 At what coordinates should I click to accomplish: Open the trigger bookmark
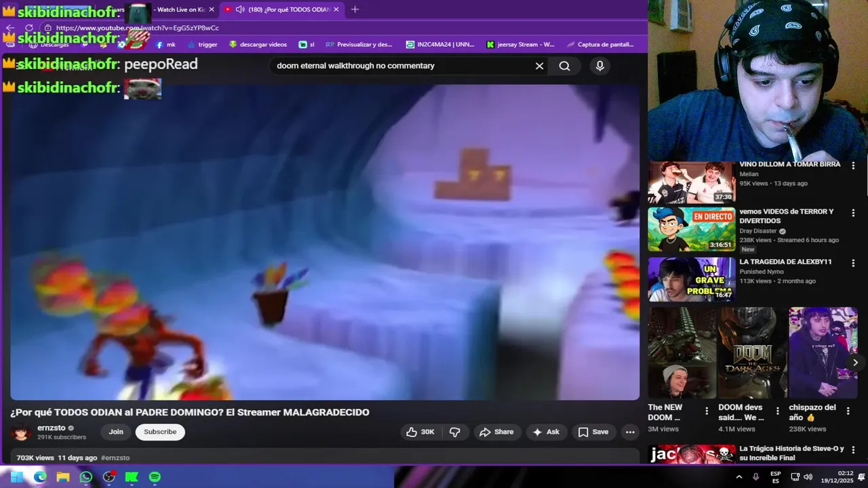[202, 45]
